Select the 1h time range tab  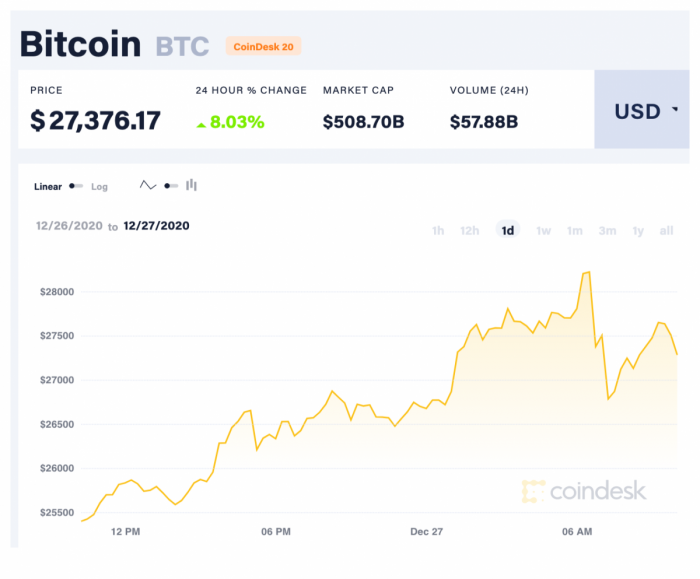[x=438, y=231]
